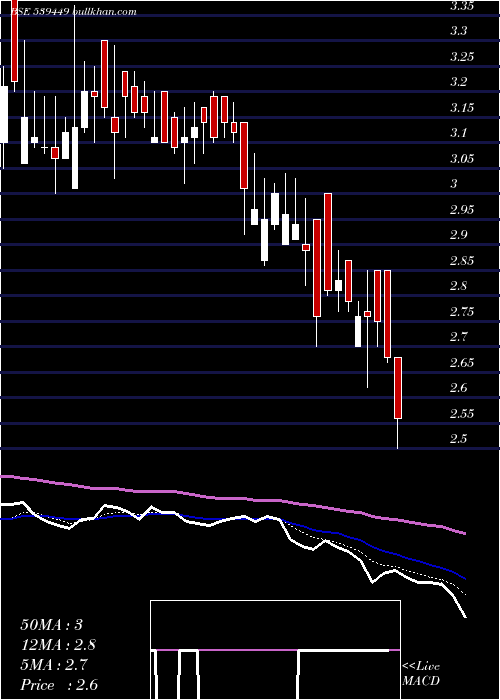Click the 3.35 price axis label
500x700 pixels.
[462, 6]
